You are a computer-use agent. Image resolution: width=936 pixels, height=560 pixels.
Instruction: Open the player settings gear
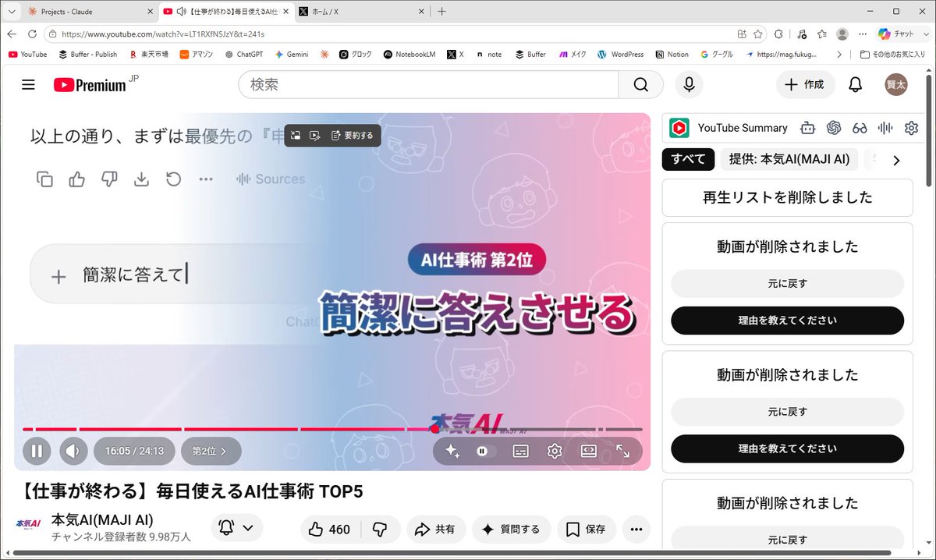(555, 451)
